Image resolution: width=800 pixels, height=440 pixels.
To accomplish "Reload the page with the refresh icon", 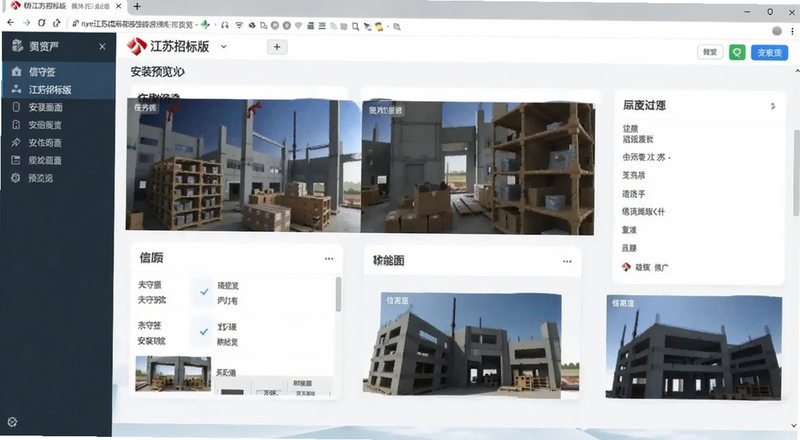I will [x=42, y=23].
